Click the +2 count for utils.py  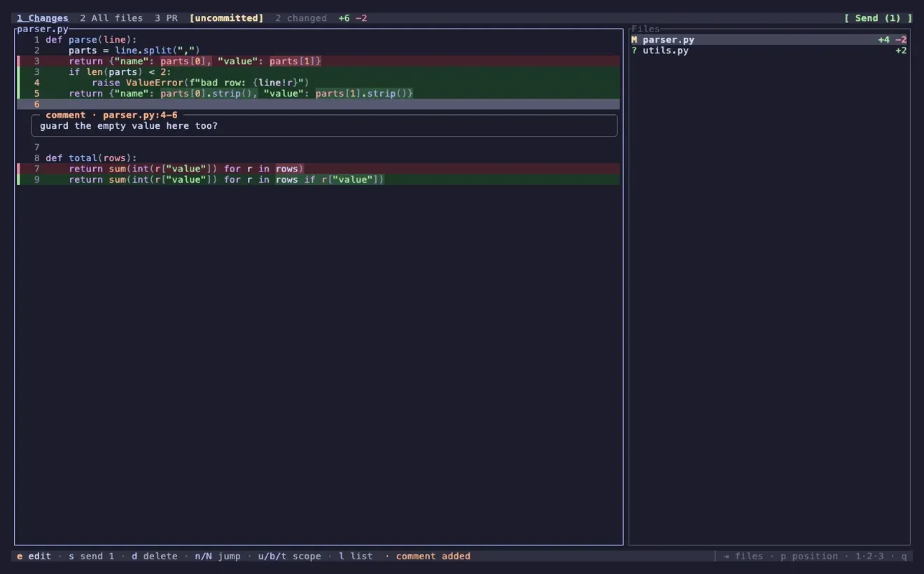pos(901,50)
